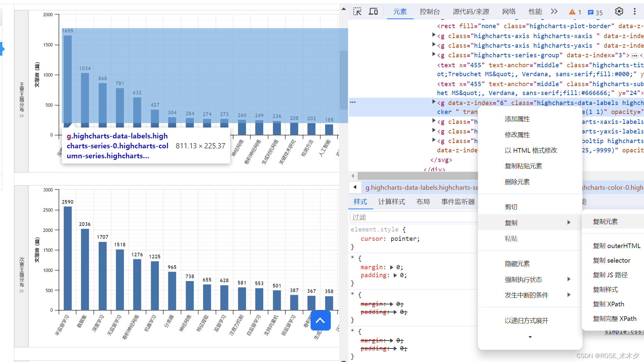The height and width of the screenshot is (362, 644).
Task: Click the warning count indicator
Action: pos(575,12)
